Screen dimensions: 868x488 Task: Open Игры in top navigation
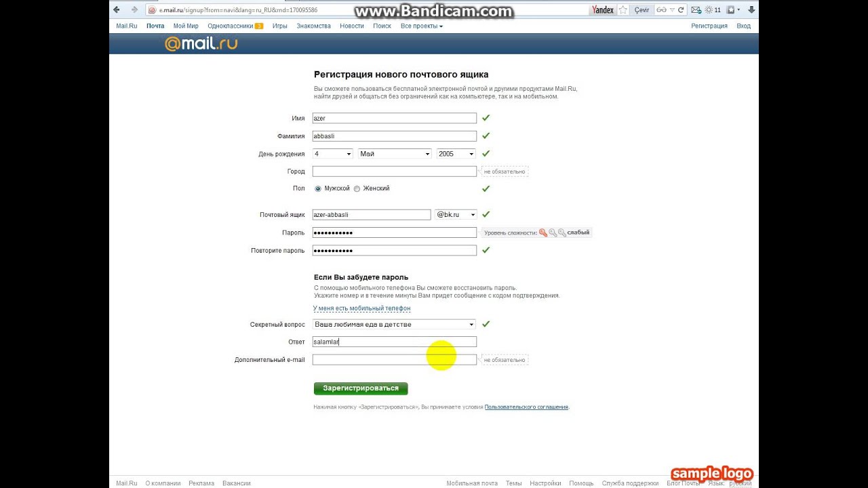[x=280, y=26]
